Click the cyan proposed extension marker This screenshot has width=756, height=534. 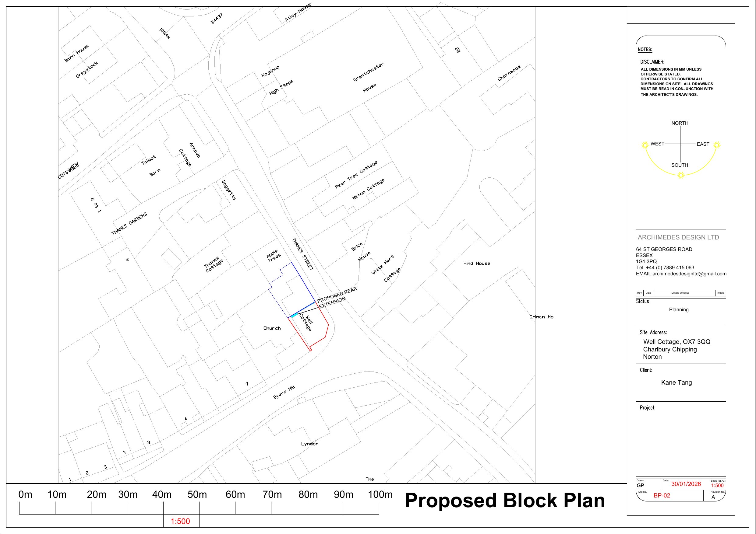click(294, 316)
